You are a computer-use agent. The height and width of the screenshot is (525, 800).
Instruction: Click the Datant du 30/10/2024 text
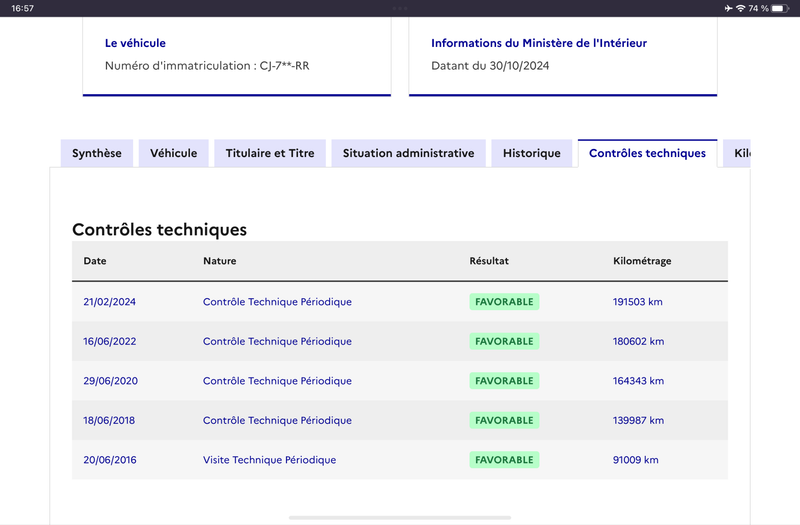pos(490,65)
